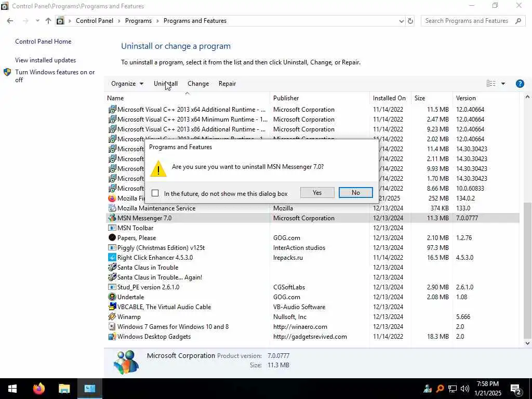Select the Winamp icon
Screen dimensions: 532x399
click(x=112, y=316)
